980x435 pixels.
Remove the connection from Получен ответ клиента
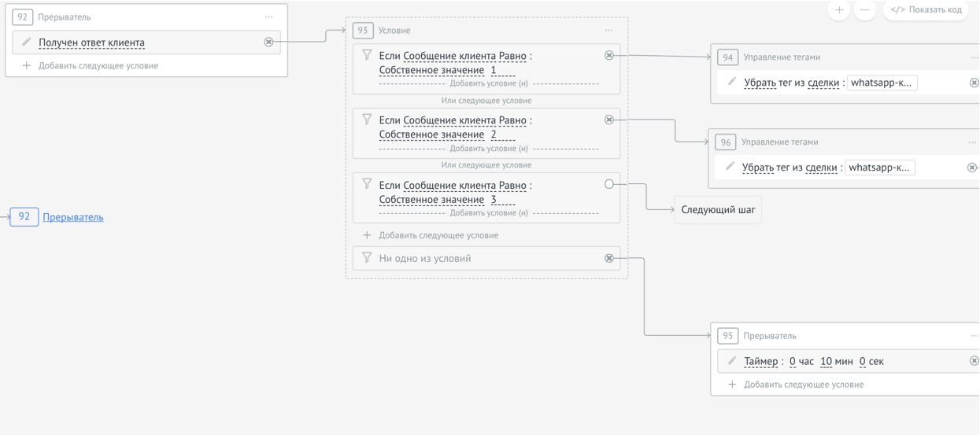tap(268, 42)
